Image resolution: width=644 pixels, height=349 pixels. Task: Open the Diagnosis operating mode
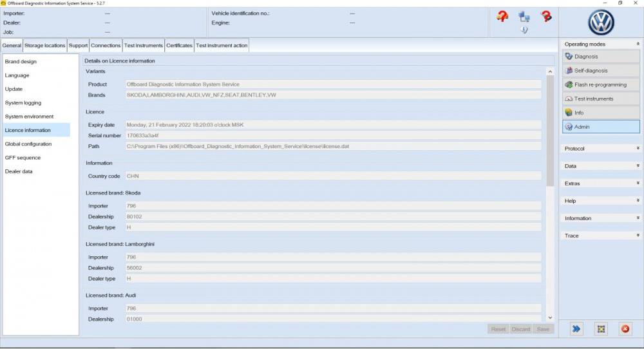[600, 57]
